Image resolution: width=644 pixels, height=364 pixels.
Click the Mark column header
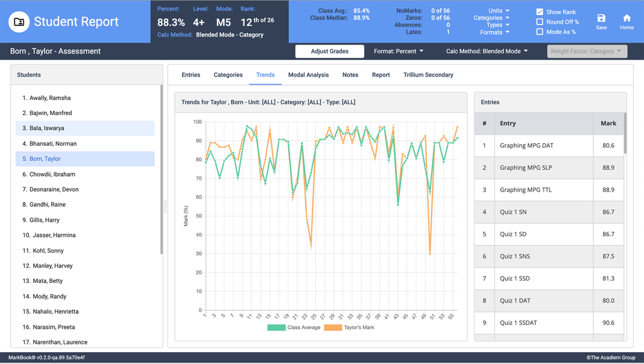(608, 123)
